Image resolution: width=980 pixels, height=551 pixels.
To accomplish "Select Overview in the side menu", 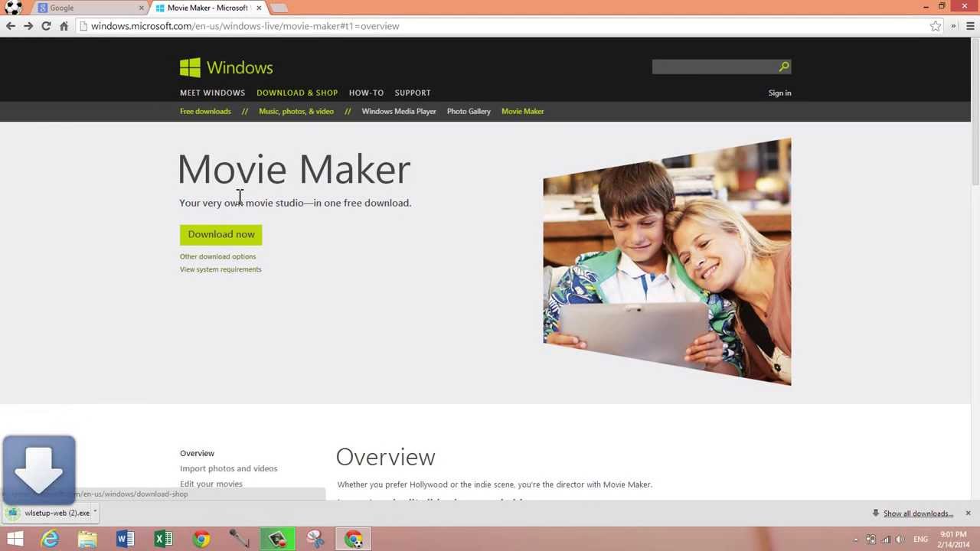I will [197, 453].
